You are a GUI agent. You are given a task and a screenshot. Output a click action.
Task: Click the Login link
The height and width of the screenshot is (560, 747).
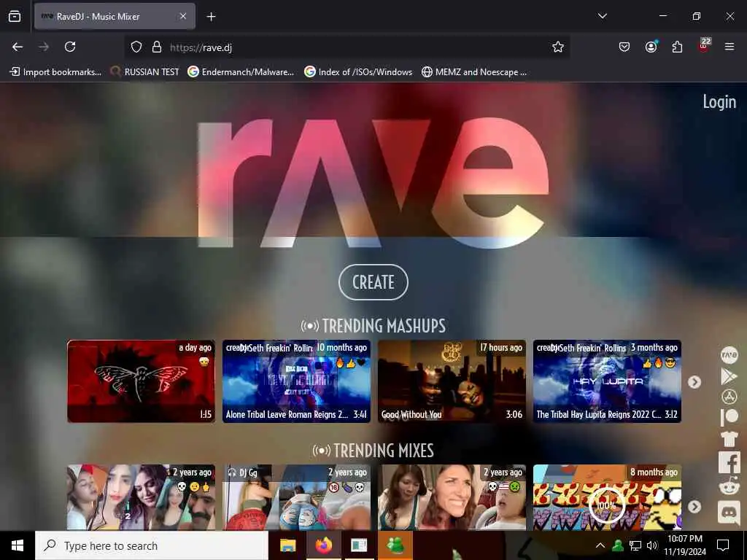pyautogui.click(x=719, y=101)
